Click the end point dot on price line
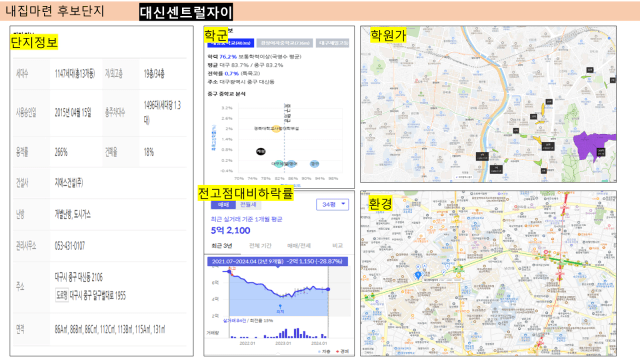Screen dimensions: 640x360 click(x=328, y=289)
